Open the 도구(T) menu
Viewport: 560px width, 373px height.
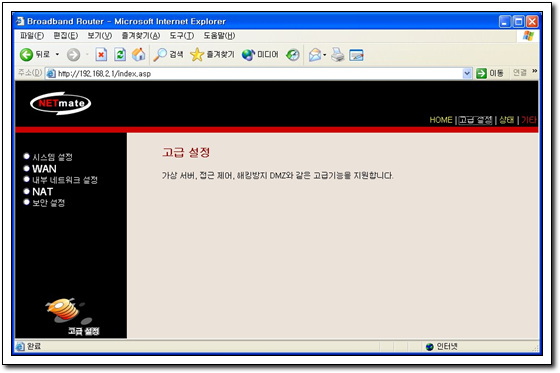(x=182, y=36)
